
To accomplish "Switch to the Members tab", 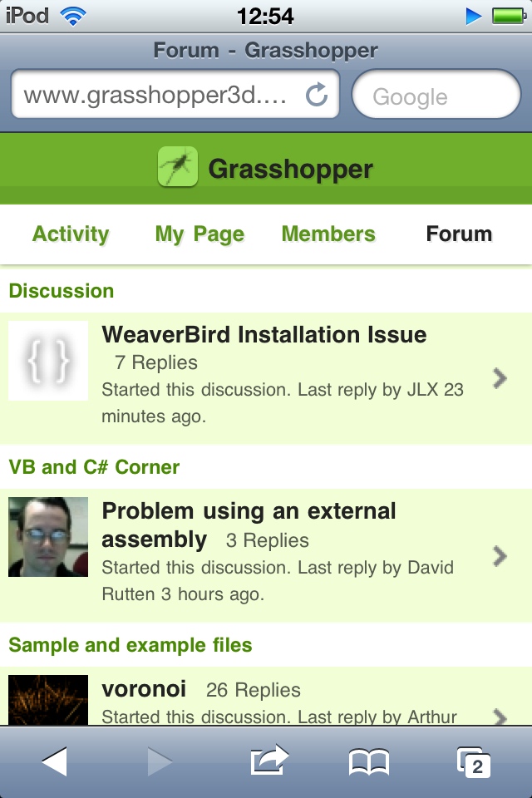I will click(328, 234).
